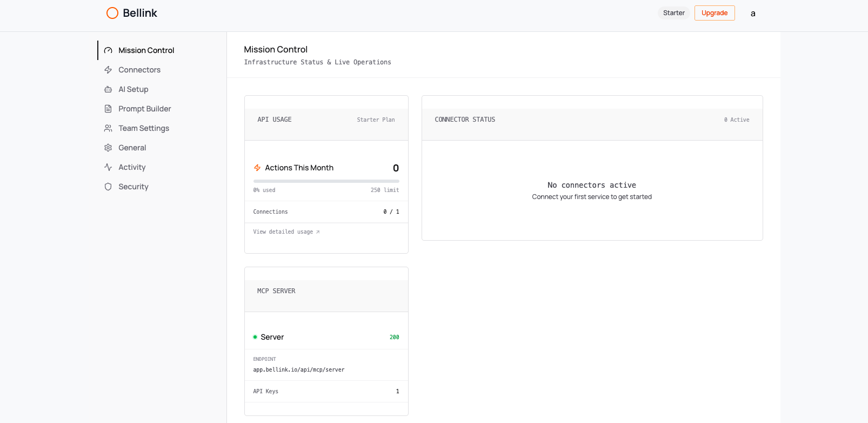
Task: Click the 'No connectors active' message
Action: (x=592, y=185)
